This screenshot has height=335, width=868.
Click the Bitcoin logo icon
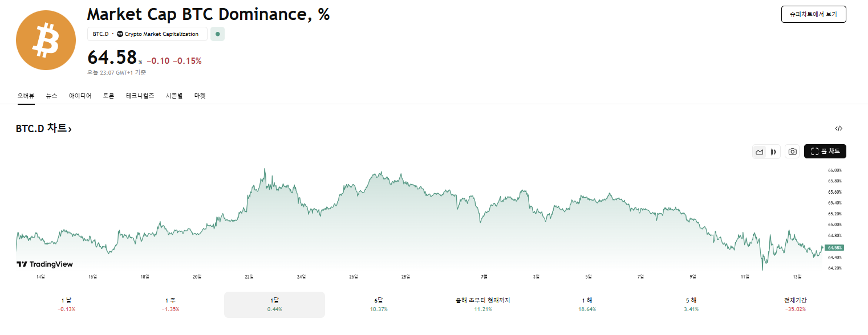[x=46, y=40]
